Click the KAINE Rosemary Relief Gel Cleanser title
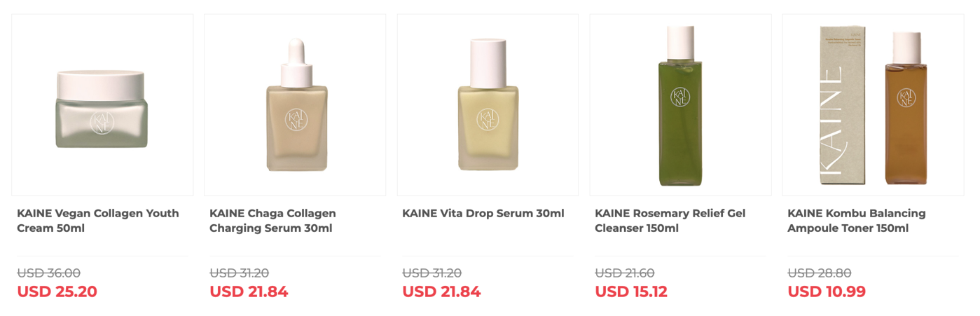Viewport: 980px width, 316px height. click(x=670, y=221)
